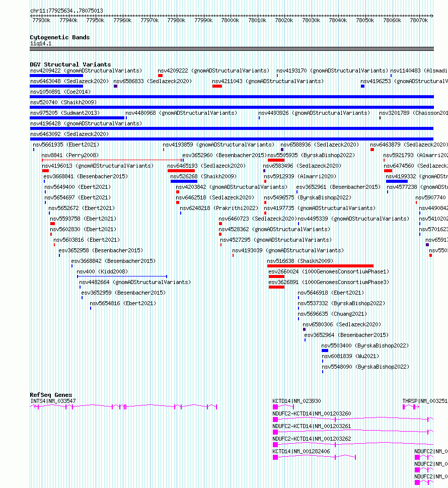Viewport: 448px width, 488px height.
Task: Click the nsv6081839 (Wu2021) label
Action: click(x=350, y=357)
